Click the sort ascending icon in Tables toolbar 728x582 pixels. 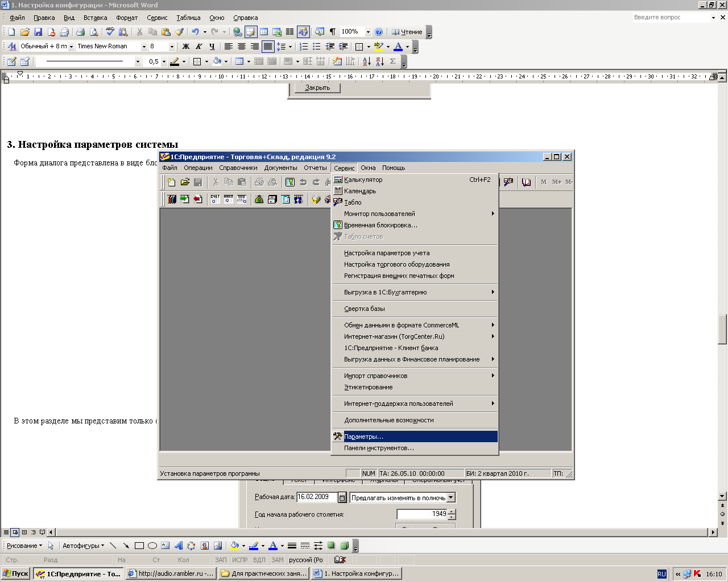pyautogui.click(x=367, y=61)
